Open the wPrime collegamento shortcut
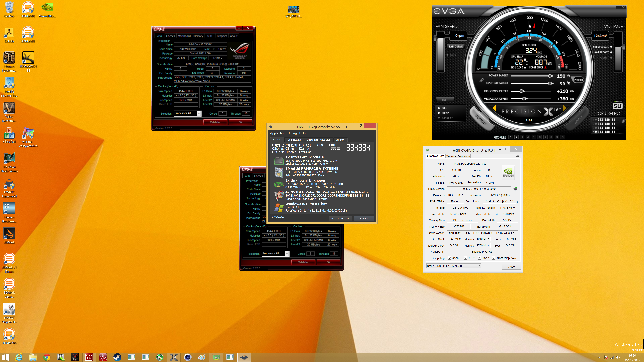The width and height of the screenshot is (644, 362). click(x=28, y=137)
